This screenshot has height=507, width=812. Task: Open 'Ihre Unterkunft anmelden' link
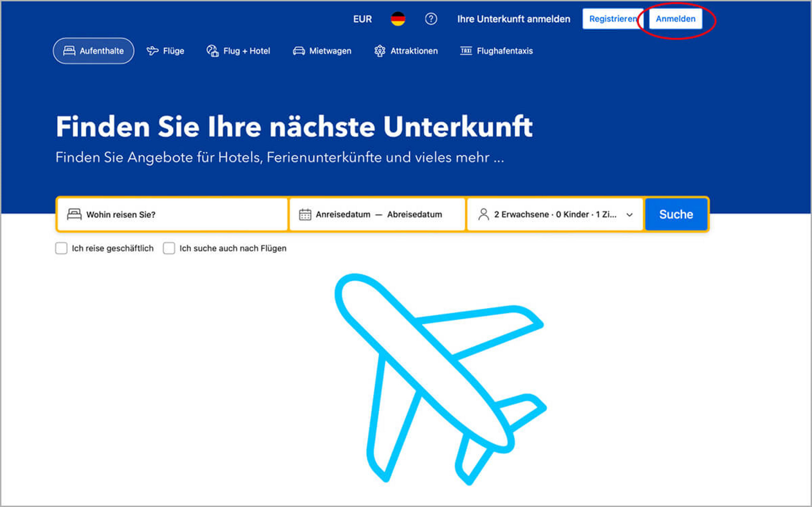point(514,19)
